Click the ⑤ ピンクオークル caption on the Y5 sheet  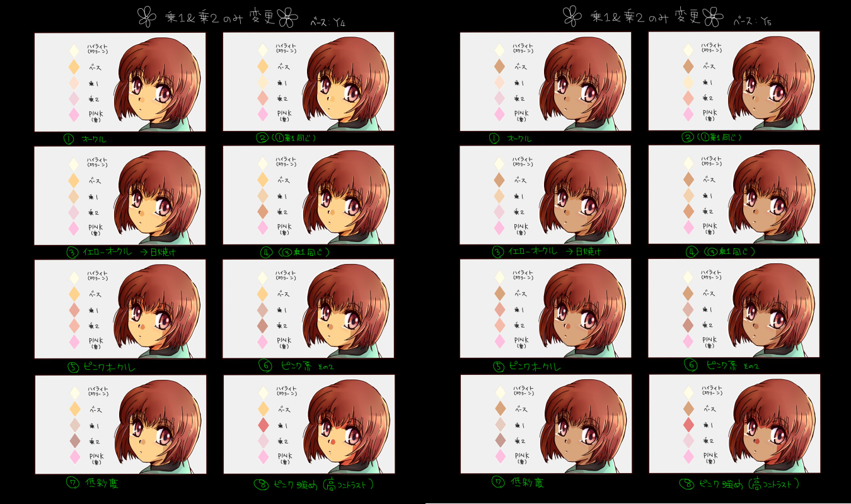[x=526, y=366]
